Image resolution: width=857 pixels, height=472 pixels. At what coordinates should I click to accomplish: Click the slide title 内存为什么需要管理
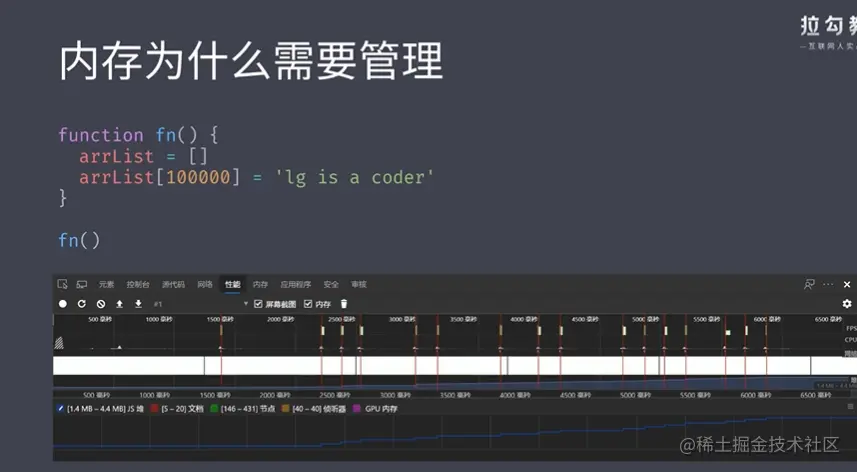click(x=251, y=62)
